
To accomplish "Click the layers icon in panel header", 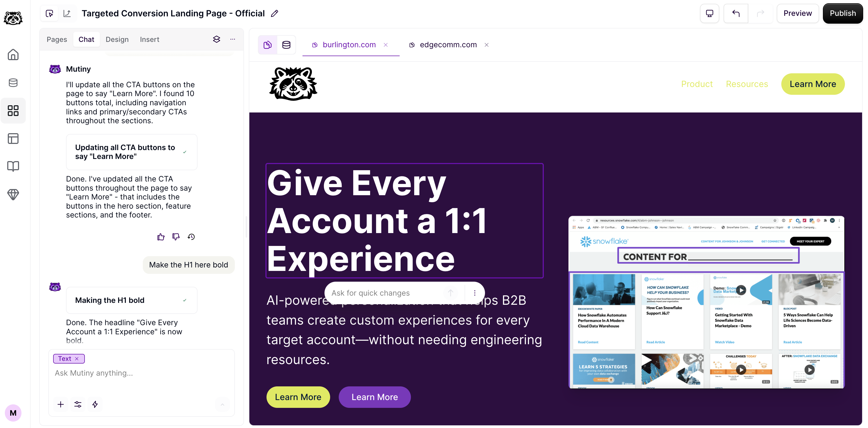I will 216,39.
